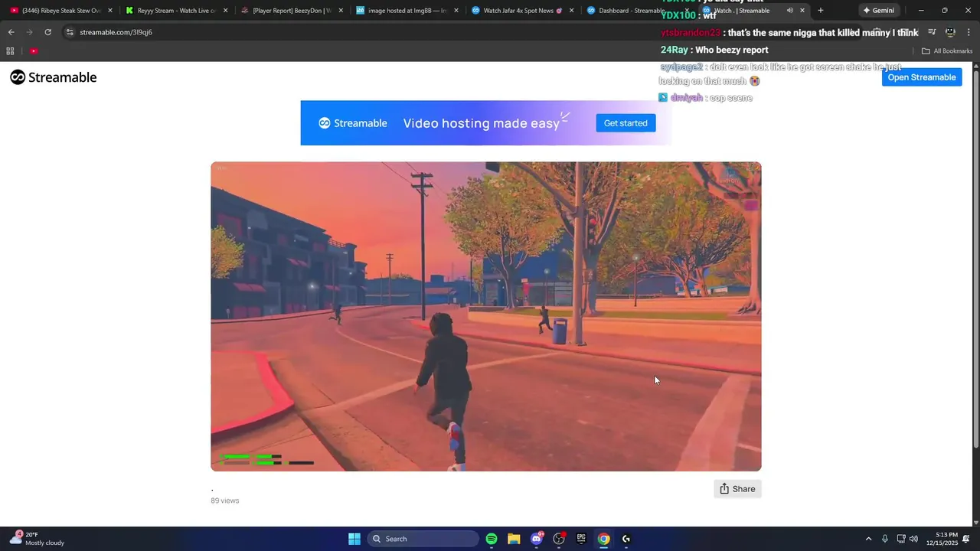Open Logitech G HUB from the taskbar
The height and width of the screenshot is (551, 980).
(626, 539)
